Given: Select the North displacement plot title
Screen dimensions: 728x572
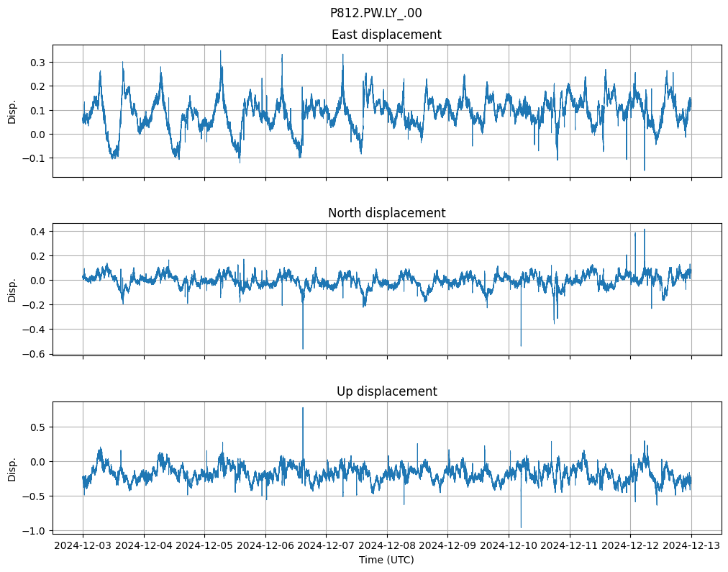Looking at the screenshot, I should (x=386, y=213).
